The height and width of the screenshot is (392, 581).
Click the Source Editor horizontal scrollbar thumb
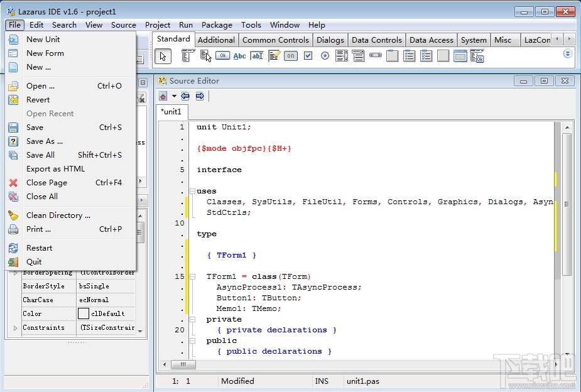tap(183, 364)
